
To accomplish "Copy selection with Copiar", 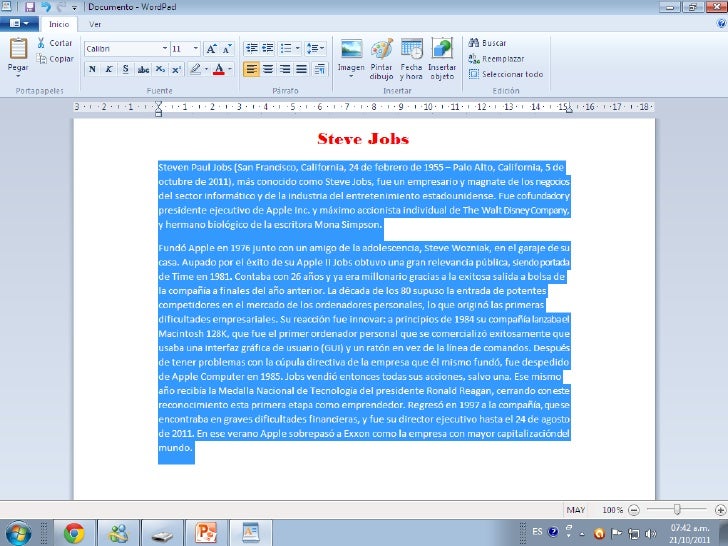I will tap(55, 58).
